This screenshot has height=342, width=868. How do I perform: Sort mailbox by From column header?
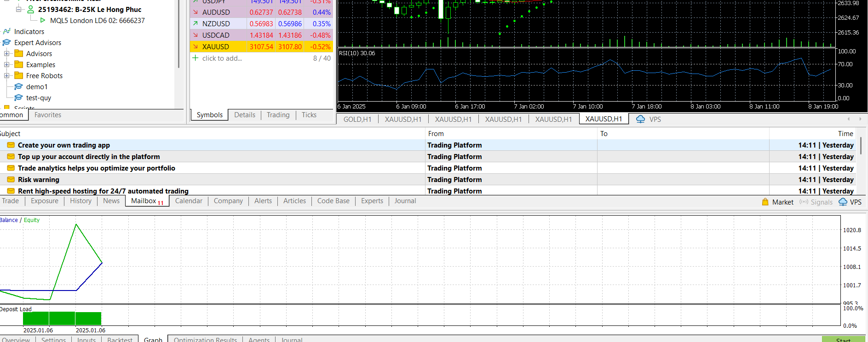(511, 133)
